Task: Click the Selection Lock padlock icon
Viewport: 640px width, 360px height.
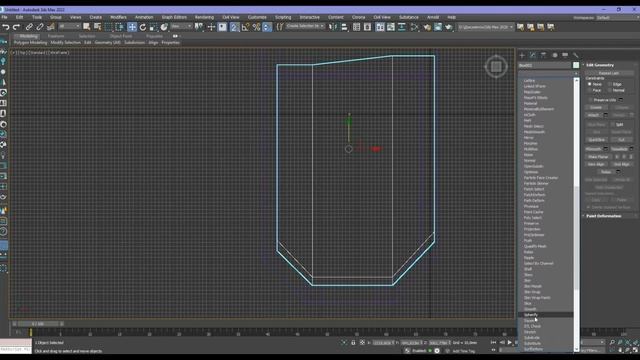Action: coord(353,342)
